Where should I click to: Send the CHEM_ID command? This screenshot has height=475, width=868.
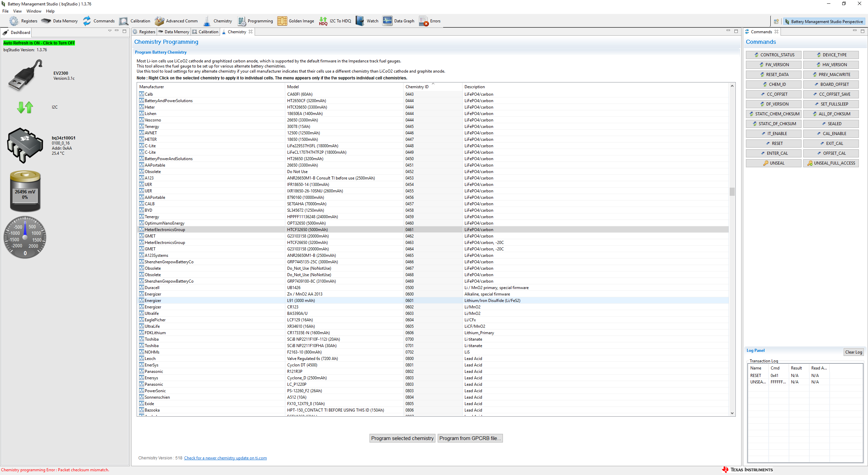(x=773, y=84)
